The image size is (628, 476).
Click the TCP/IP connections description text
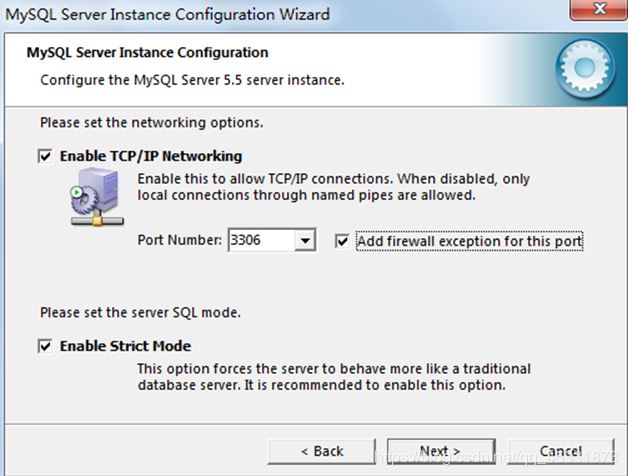333,187
